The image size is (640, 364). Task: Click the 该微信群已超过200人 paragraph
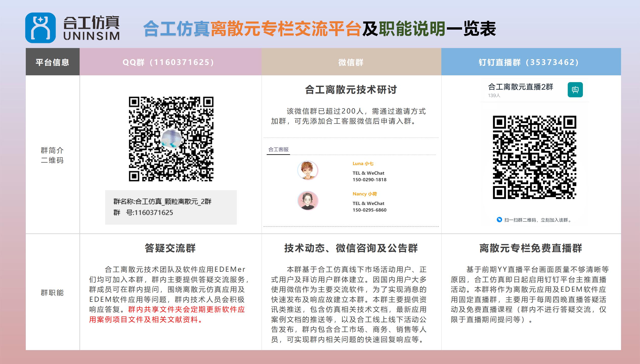(x=349, y=116)
